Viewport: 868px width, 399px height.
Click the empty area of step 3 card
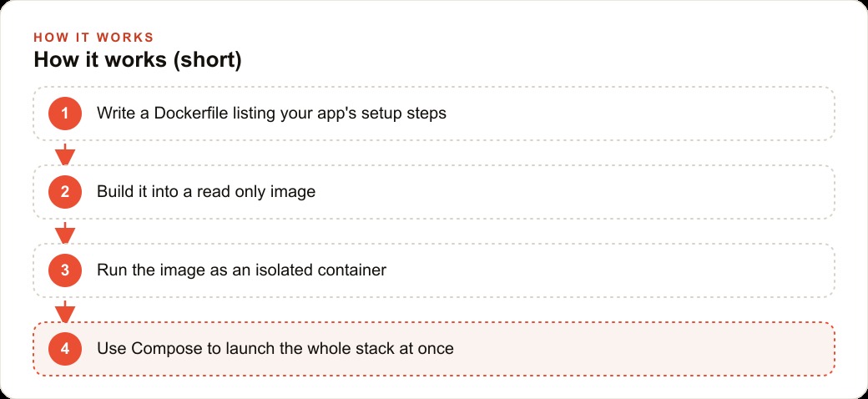[x=609, y=270]
